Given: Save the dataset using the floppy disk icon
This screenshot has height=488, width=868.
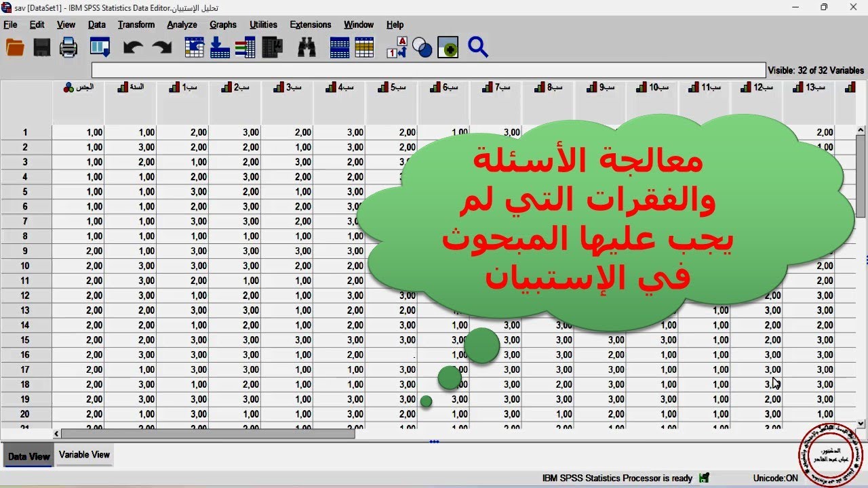Looking at the screenshot, I should [42, 47].
